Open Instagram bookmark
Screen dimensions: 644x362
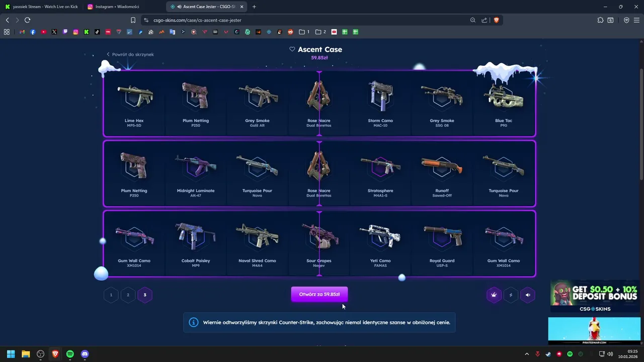(76, 32)
